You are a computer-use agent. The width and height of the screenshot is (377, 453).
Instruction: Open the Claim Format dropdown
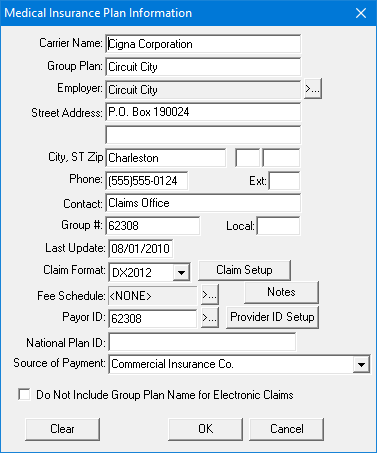coord(181,272)
